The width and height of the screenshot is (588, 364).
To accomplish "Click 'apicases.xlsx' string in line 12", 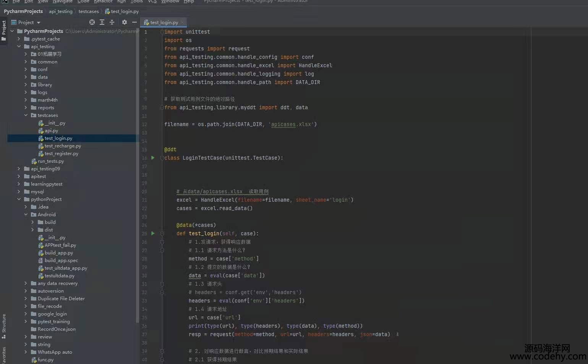I will (x=292, y=125).
